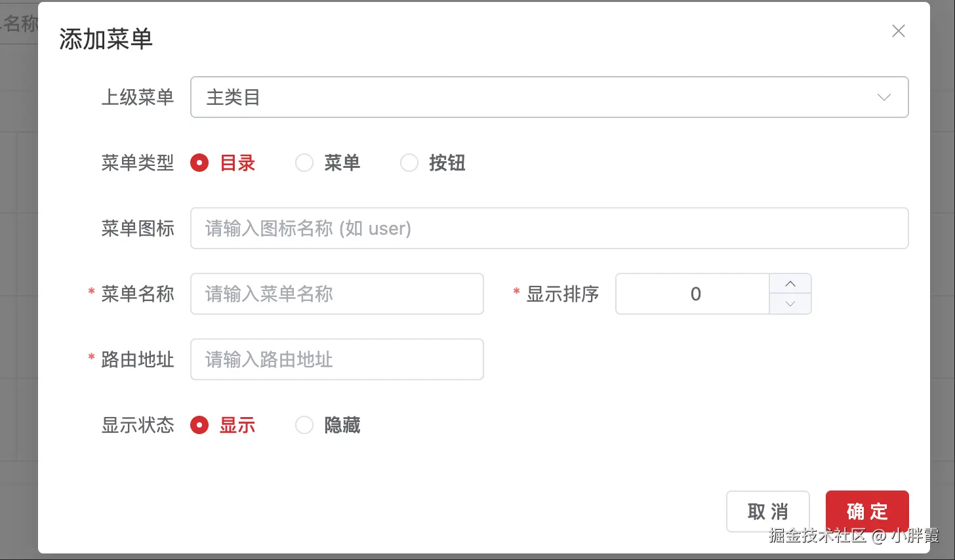The height and width of the screenshot is (560, 955).
Task: Set 显示状态 to 显示
Action: (x=199, y=425)
